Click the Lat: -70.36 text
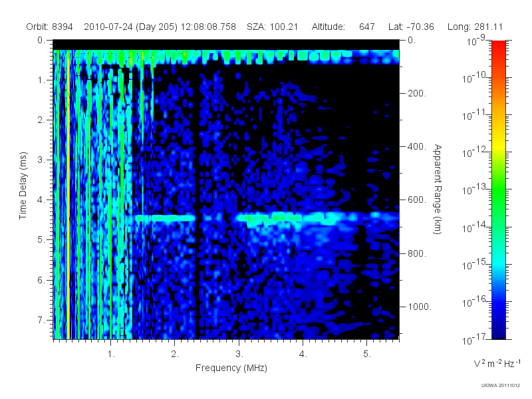The height and width of the screenshot is (399, 532). 411,27
